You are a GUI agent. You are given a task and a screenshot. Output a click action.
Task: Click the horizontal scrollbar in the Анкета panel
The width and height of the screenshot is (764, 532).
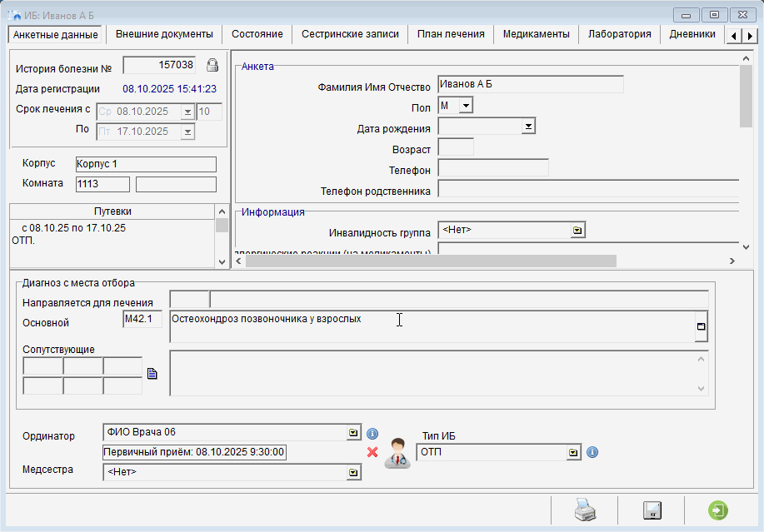tap(430, 261)
